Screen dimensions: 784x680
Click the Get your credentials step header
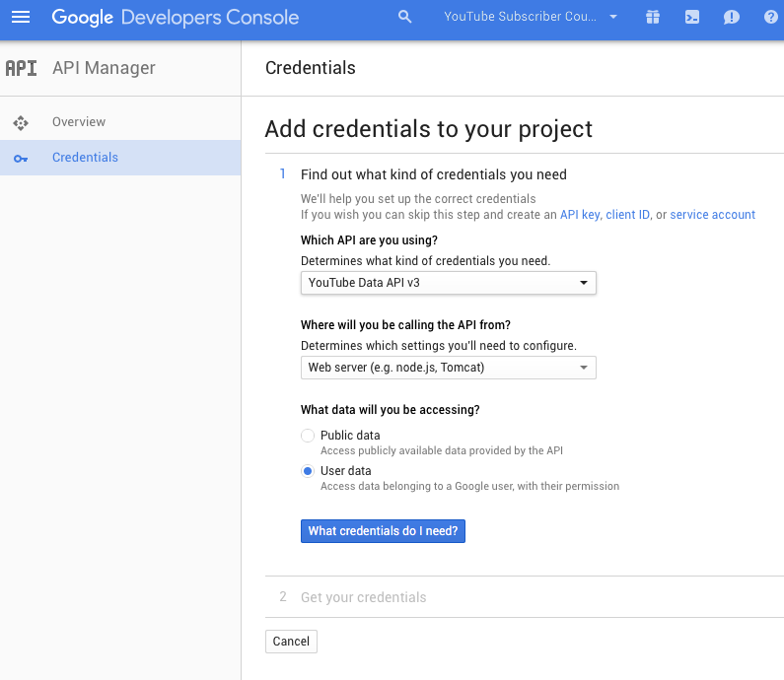pyautogui.click(x=364, y=597)
